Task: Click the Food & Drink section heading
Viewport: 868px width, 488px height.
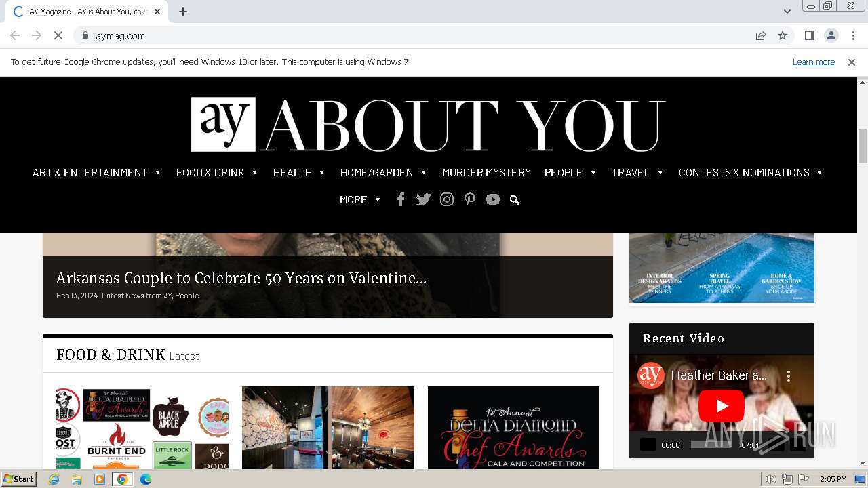Action: coord(111,354)
